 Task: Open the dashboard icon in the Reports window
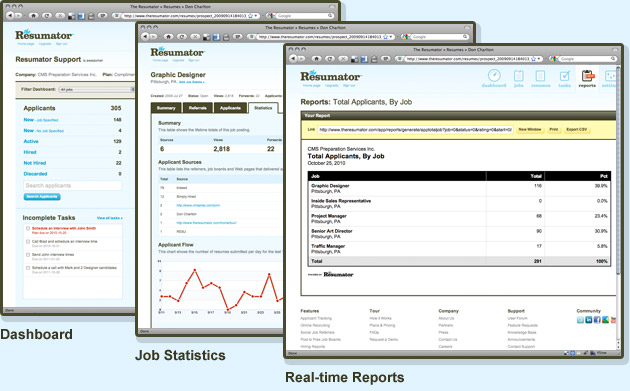pos(494,78)
